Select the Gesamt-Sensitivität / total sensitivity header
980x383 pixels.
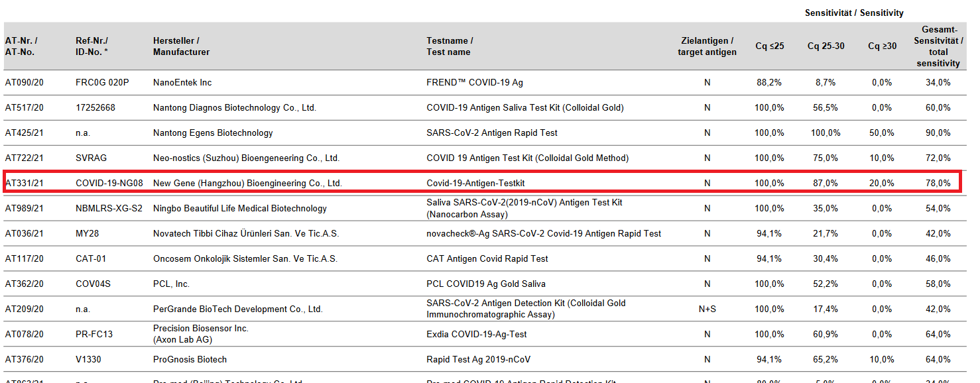point(938,46)
